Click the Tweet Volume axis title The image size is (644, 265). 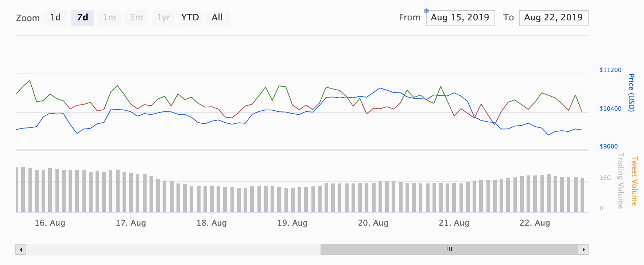point(635,181)
